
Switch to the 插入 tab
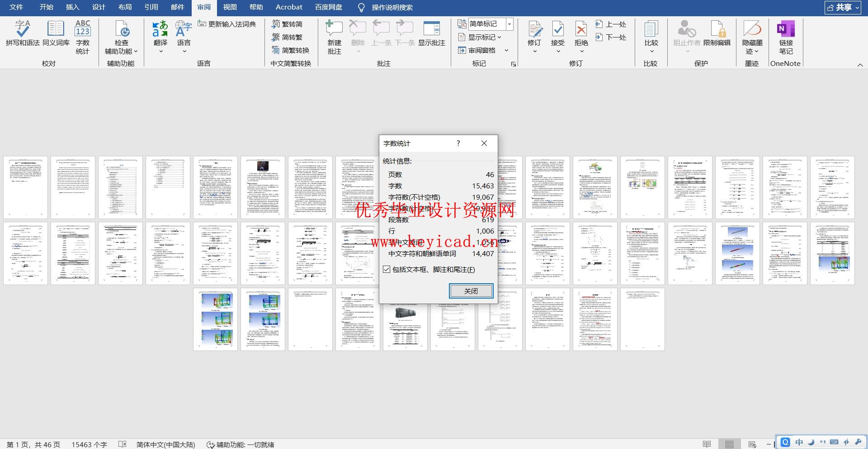[x=72, y=7]
